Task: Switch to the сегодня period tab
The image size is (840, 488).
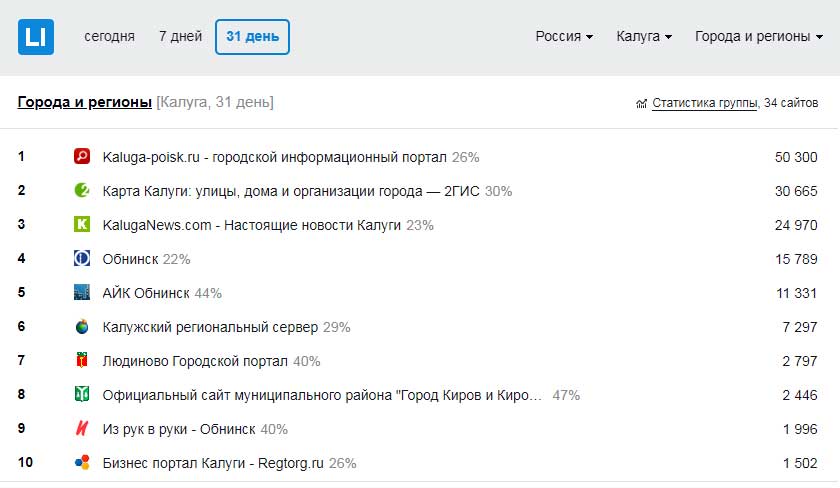Action: tap(109, 36)
